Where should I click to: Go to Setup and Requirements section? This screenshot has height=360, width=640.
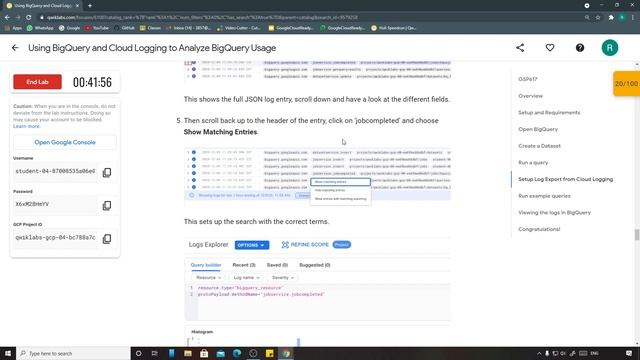click(549, 113)
